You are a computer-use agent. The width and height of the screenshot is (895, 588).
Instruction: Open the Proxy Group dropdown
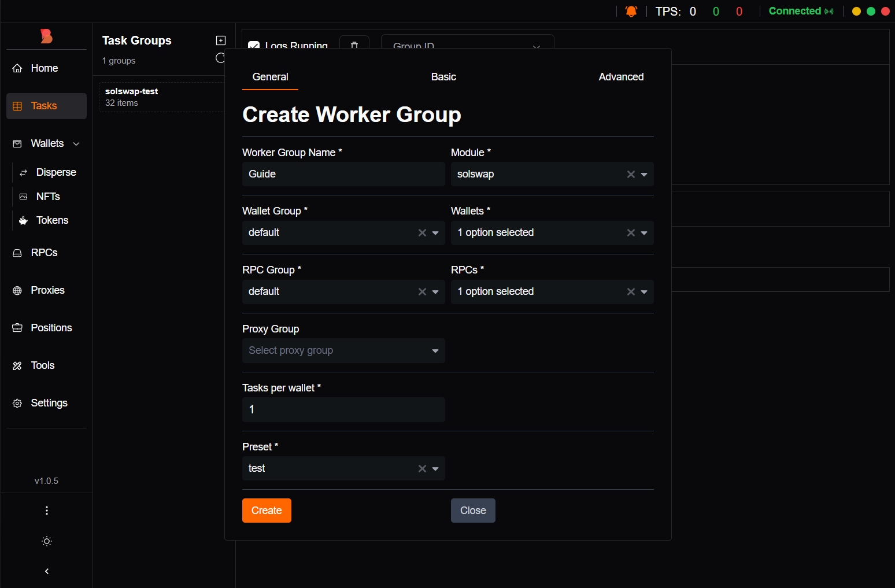tap(343, 351)
